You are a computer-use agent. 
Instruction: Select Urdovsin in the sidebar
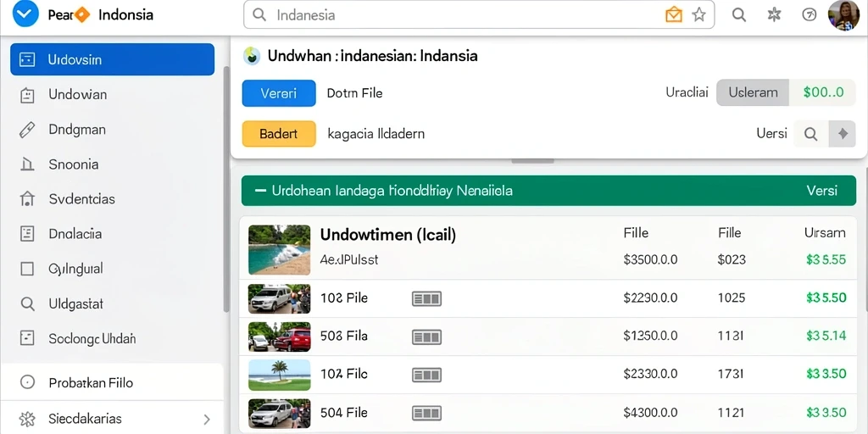pyautogui.click(x=113, y=59)
